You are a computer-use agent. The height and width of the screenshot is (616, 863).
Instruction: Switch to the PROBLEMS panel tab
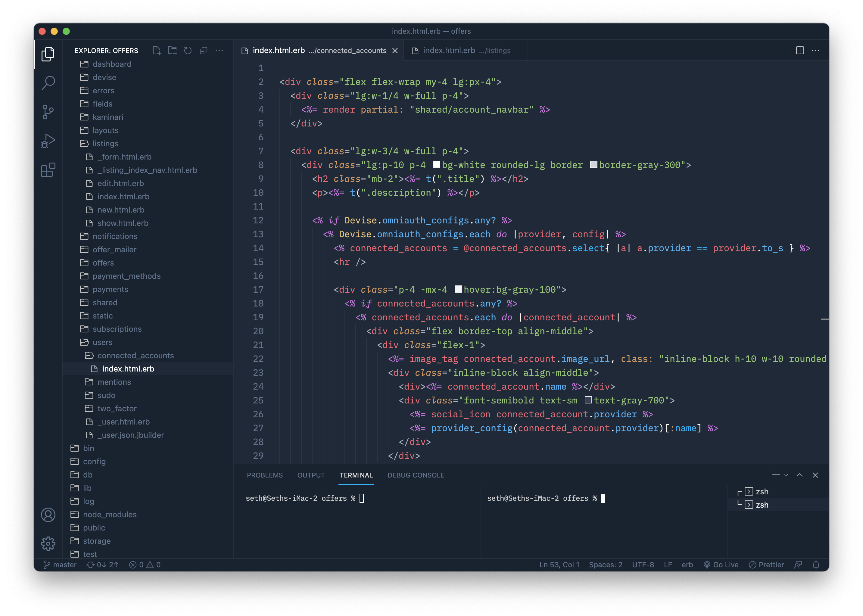[264, 475]
